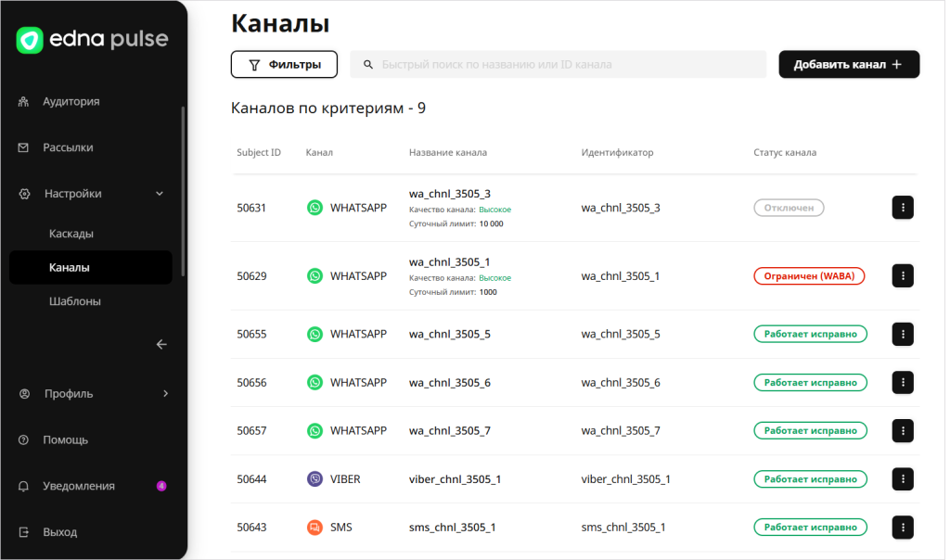Click WhatsApp icon in row 50631
950x560 pixels.
pyautogui.click(x=315, y=209)
